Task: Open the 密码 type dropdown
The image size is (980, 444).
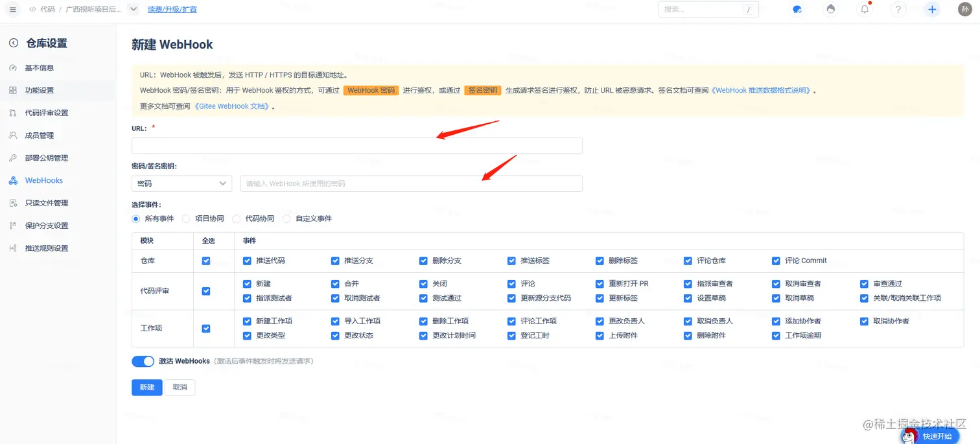Action: [181, 183]
